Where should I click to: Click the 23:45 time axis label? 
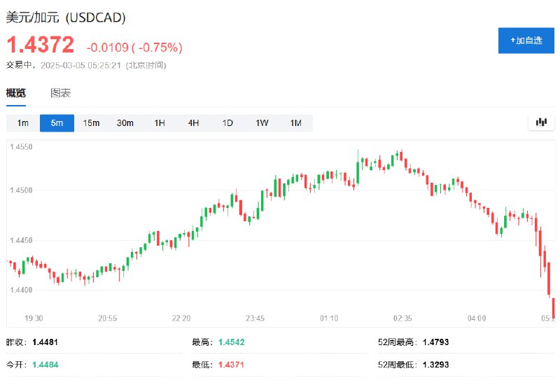[x=255, y=318]
